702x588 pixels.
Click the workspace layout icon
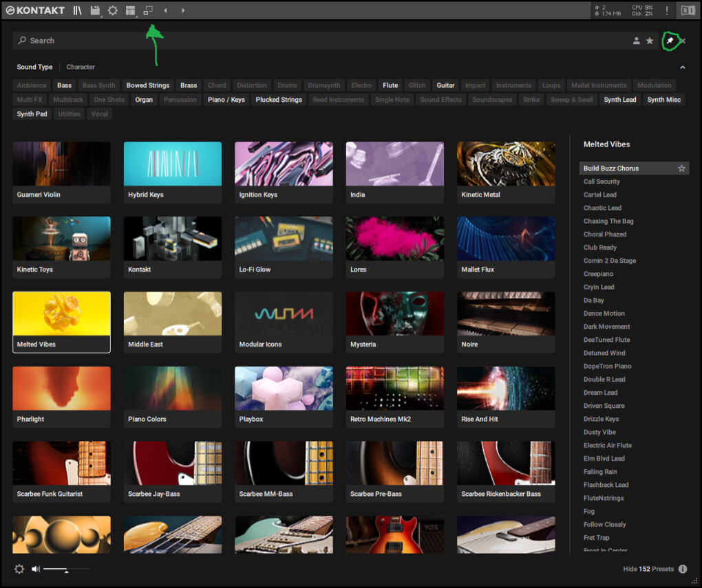tap(130, 10)
